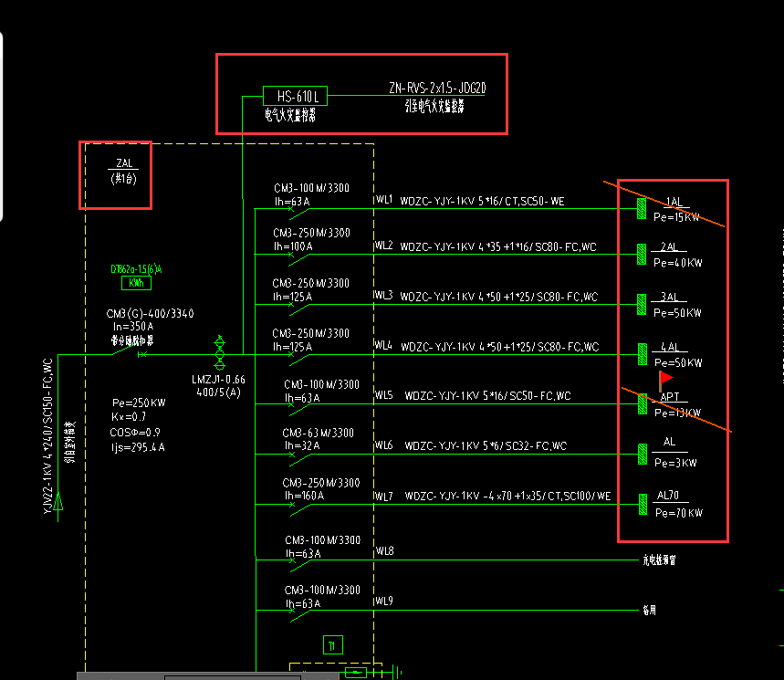Click the green hatched block beside 1AL

pyautogui.click(x=642, y=208)
